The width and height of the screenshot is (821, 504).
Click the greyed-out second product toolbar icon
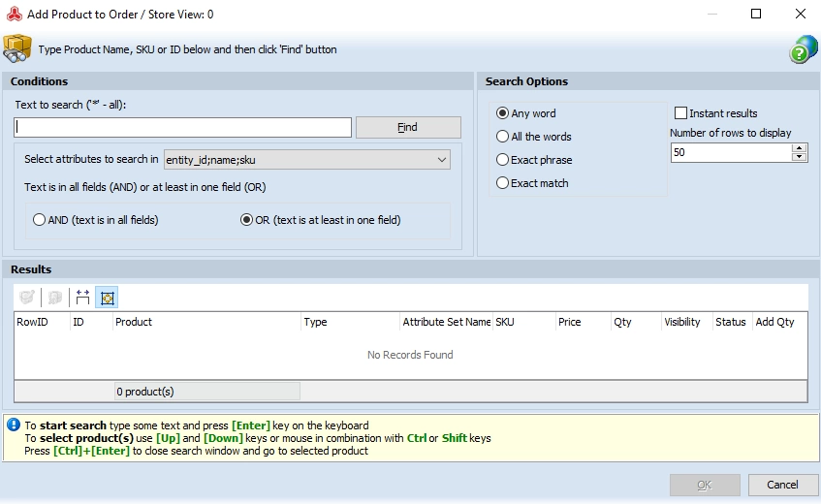tap(55, 298)
